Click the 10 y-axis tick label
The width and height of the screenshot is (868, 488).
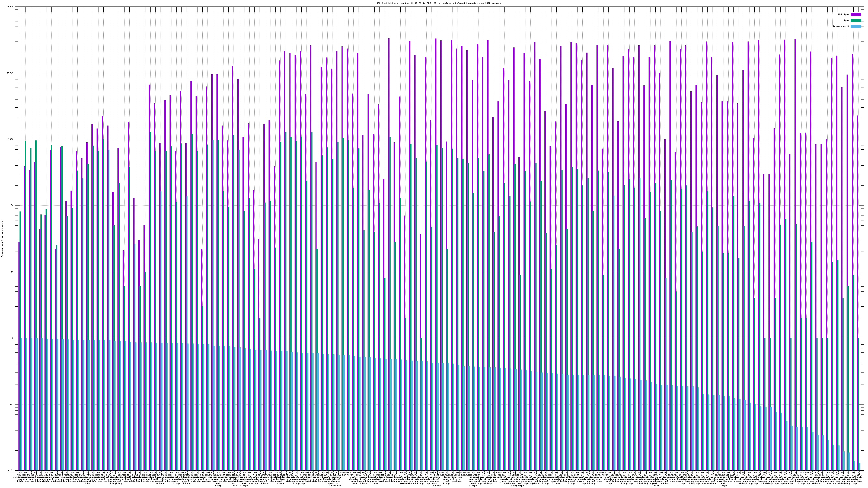[12, 272]
